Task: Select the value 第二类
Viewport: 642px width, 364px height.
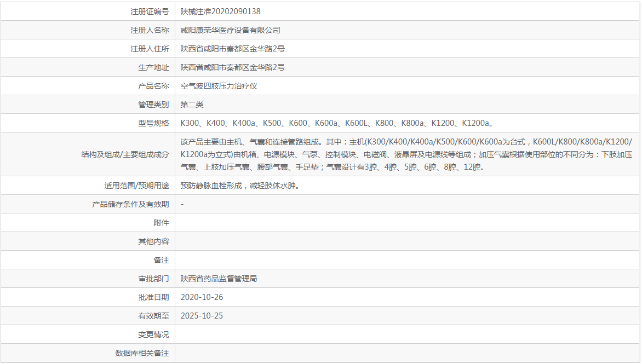Action: click(192, 105)
